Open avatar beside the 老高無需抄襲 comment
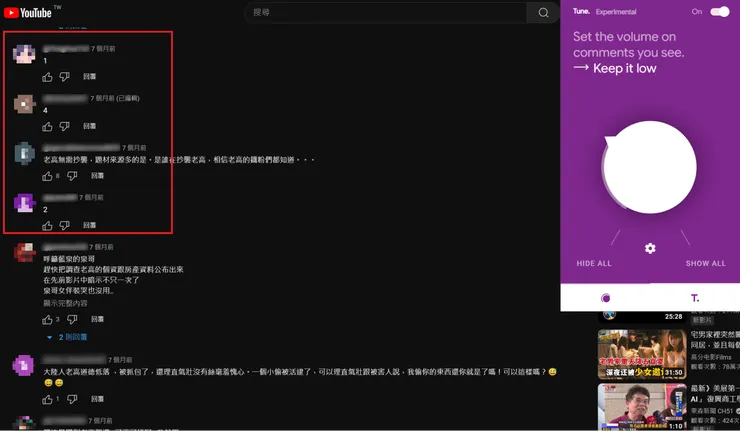The image size is (740, 431). point(24,153)
